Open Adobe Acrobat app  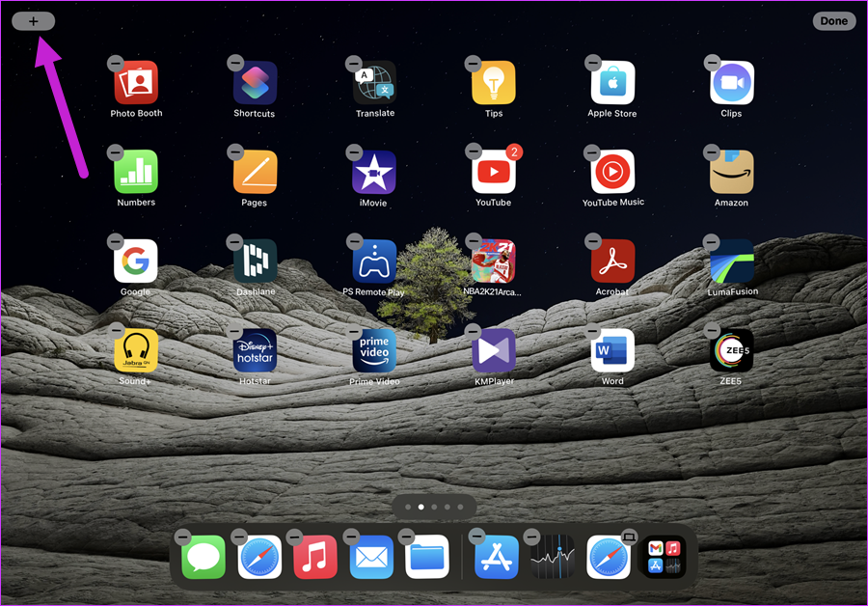[x=612, y=261]
